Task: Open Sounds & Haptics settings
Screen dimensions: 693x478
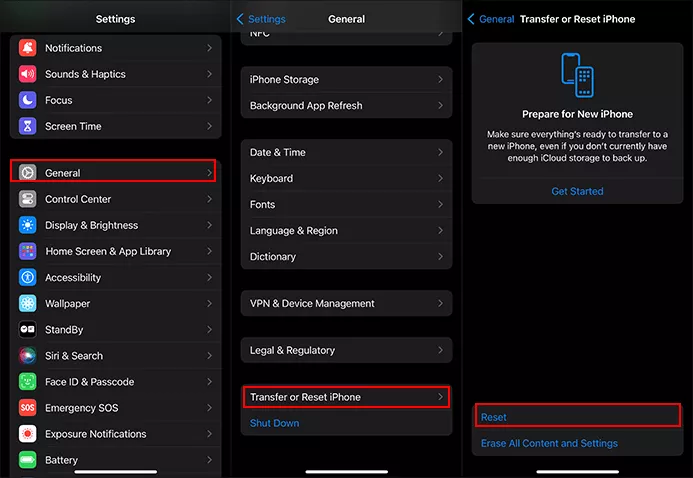Action: coord(115,74)
